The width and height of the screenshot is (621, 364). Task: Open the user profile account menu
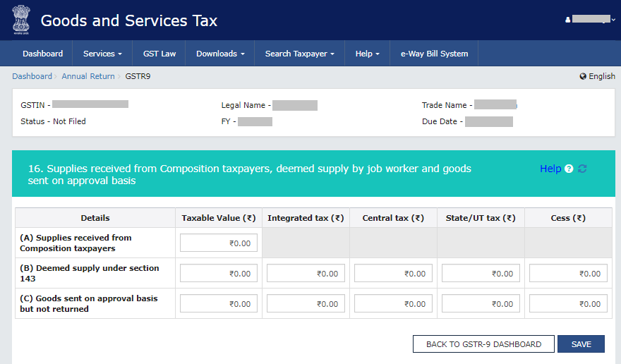(586, 20)
